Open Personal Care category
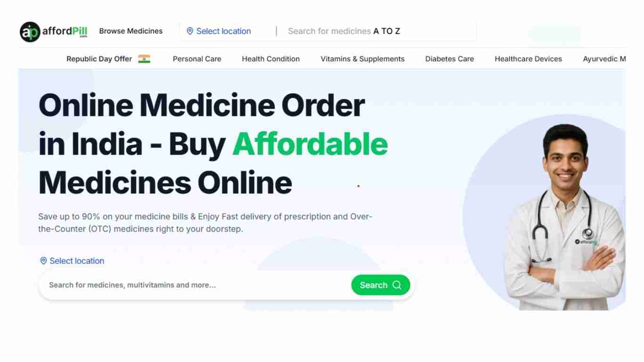644x362 pixels. (197, 59)
